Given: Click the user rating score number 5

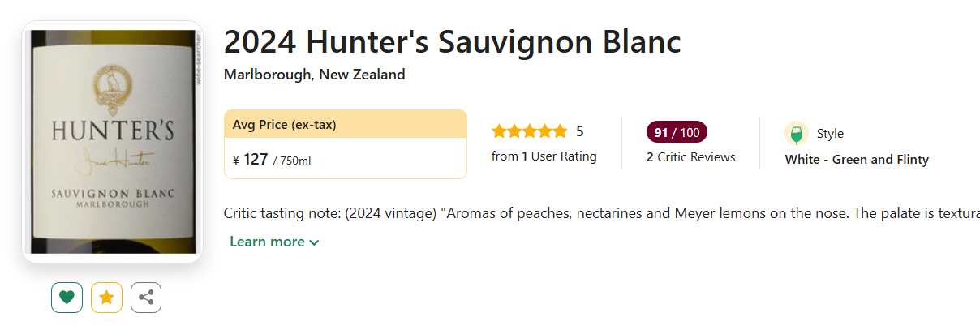Looking at the screenshot, I should (579, 131).
